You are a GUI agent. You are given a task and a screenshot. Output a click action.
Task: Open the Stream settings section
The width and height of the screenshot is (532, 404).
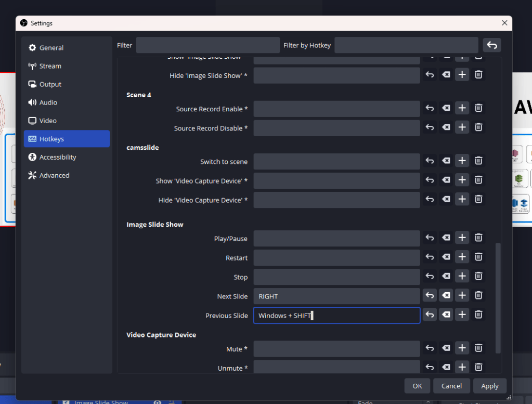(67, 66)
